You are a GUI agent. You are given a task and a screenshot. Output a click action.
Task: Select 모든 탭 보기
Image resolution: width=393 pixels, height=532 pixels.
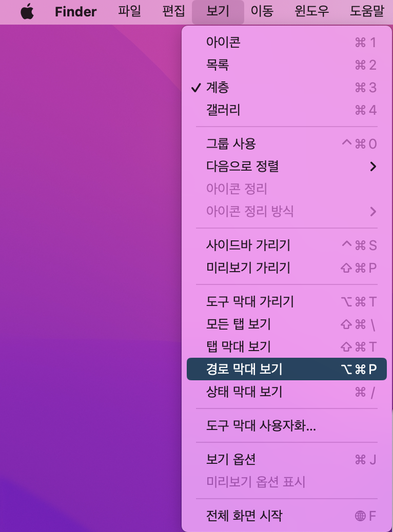pyautogui.click(x=287, y=324)
